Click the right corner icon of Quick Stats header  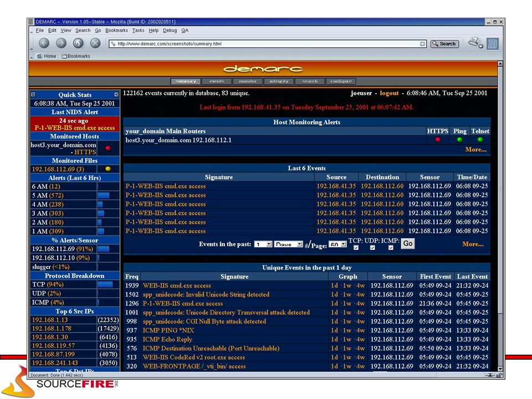click(x=116, y=95)
